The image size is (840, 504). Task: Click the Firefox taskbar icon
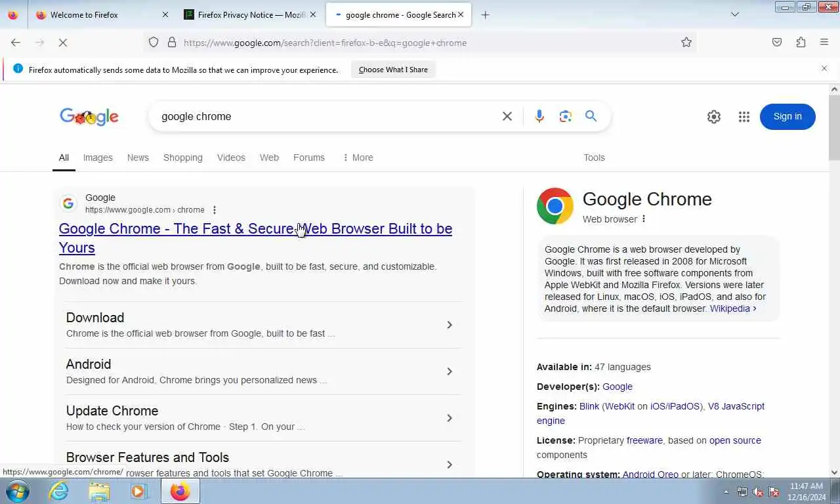(x=180, y=491)
